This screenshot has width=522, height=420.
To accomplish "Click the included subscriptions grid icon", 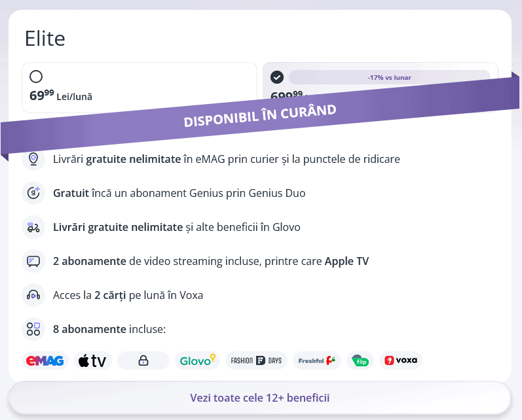I will [33, 329].
